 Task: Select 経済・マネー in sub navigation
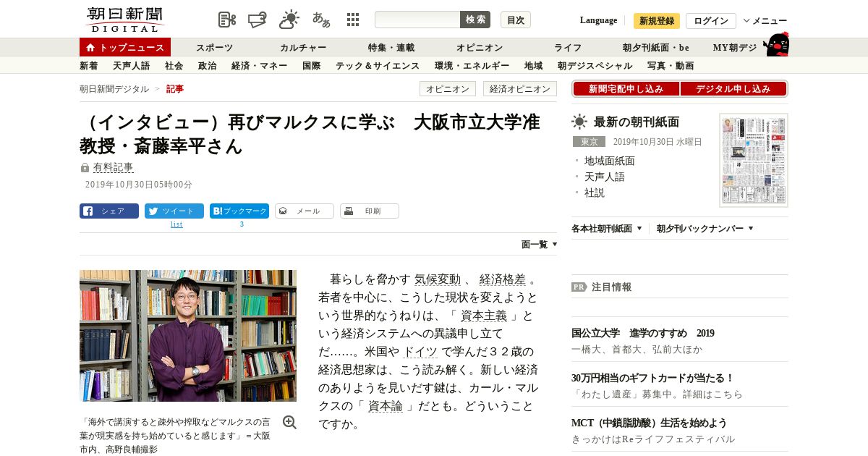pos(260,66)
